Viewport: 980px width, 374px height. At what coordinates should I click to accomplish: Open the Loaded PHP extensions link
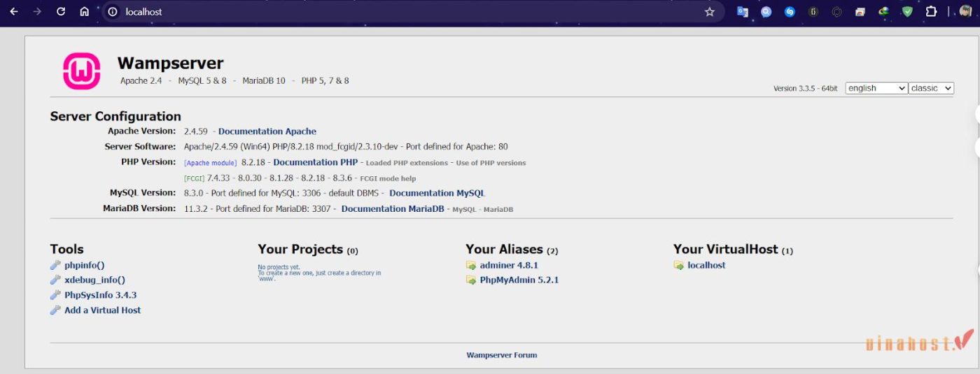point(407,163)
